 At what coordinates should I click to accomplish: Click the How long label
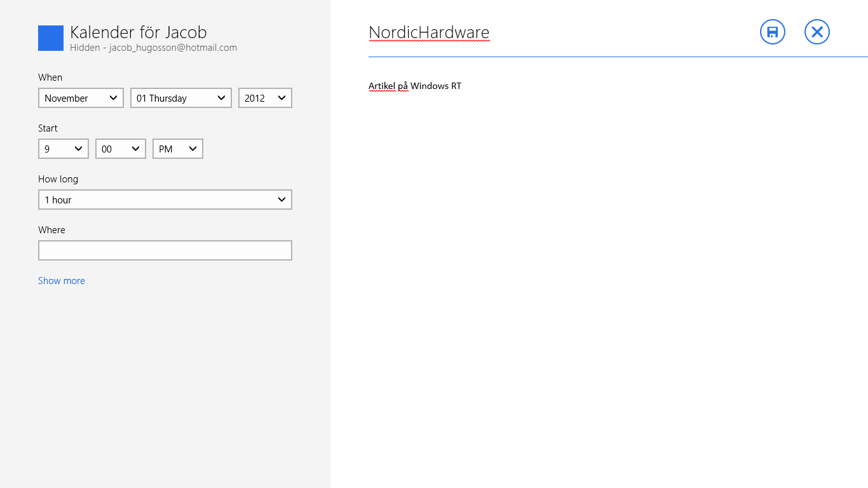coord(58,179)
